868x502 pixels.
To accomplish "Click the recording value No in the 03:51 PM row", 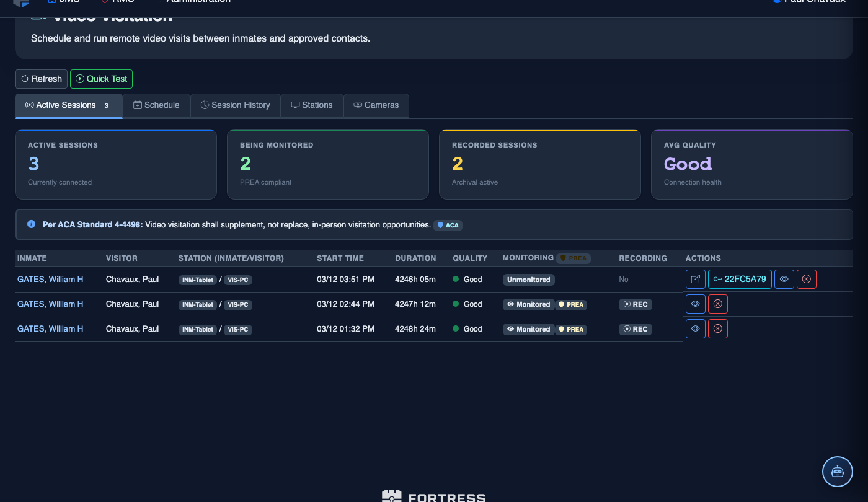I will tap(624, 280).
